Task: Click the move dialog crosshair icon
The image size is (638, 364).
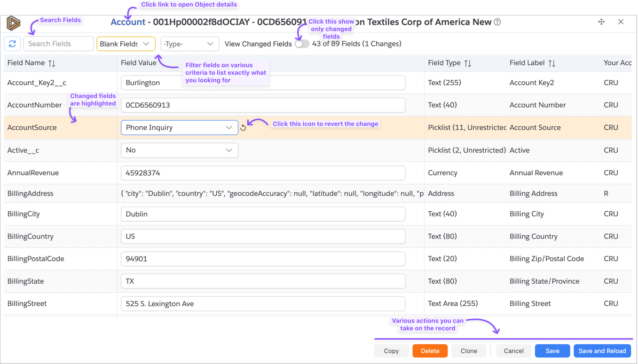Action: tap(601, 22)
